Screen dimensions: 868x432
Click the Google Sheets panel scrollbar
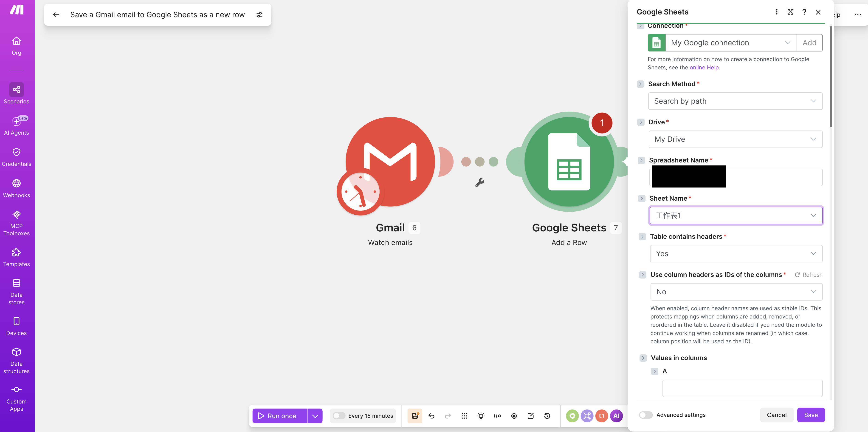831,77
